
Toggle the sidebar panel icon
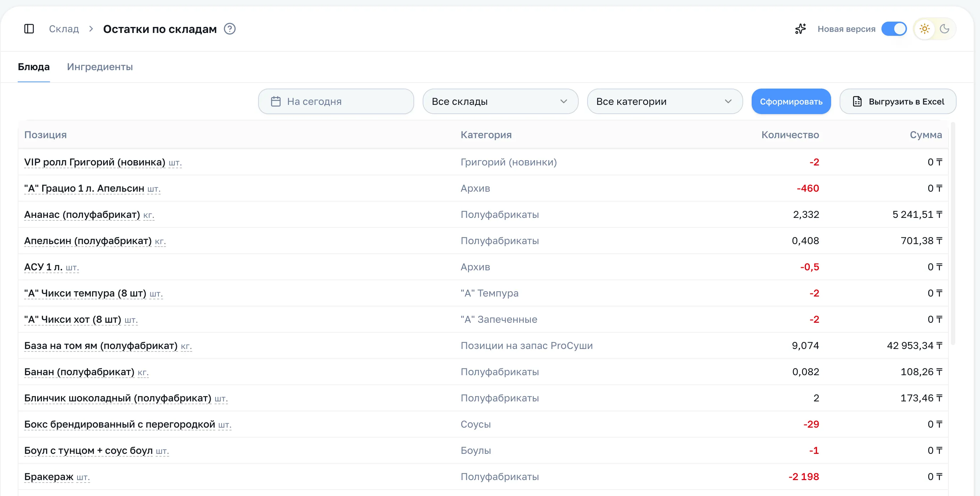(29, 29)
